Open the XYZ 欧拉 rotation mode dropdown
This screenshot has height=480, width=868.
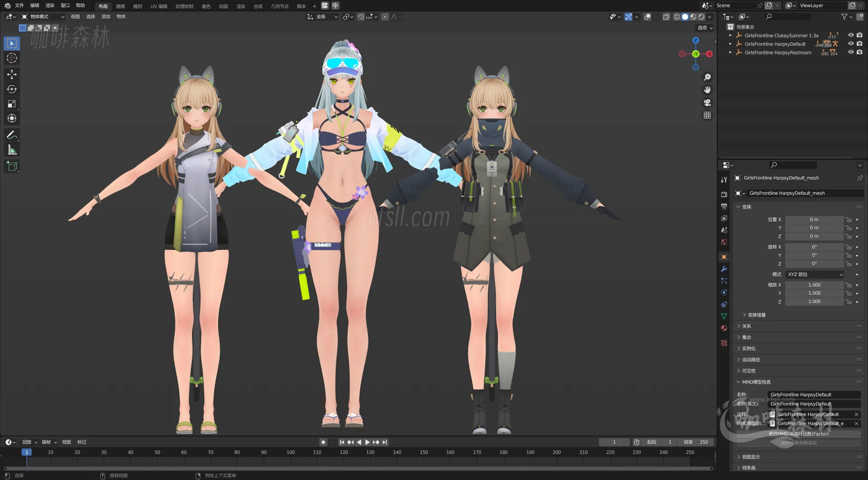tap(814, 274)
